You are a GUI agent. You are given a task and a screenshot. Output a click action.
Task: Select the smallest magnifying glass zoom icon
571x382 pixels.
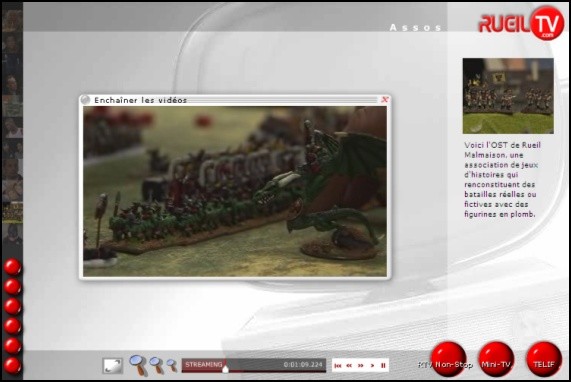[x=172, y=365]
